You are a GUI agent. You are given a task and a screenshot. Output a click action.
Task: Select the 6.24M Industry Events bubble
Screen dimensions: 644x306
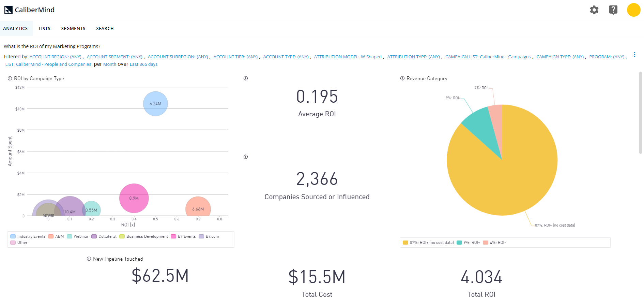point(155,104)
